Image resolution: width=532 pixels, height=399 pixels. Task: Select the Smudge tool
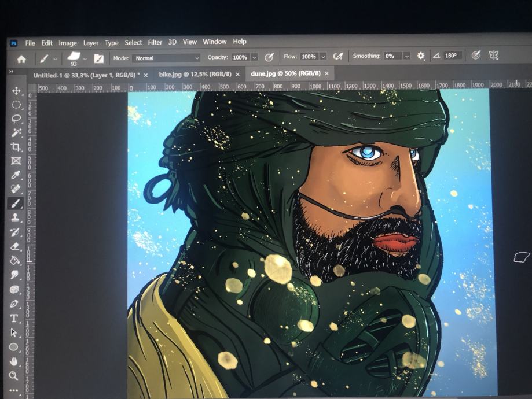pos(14,275)
